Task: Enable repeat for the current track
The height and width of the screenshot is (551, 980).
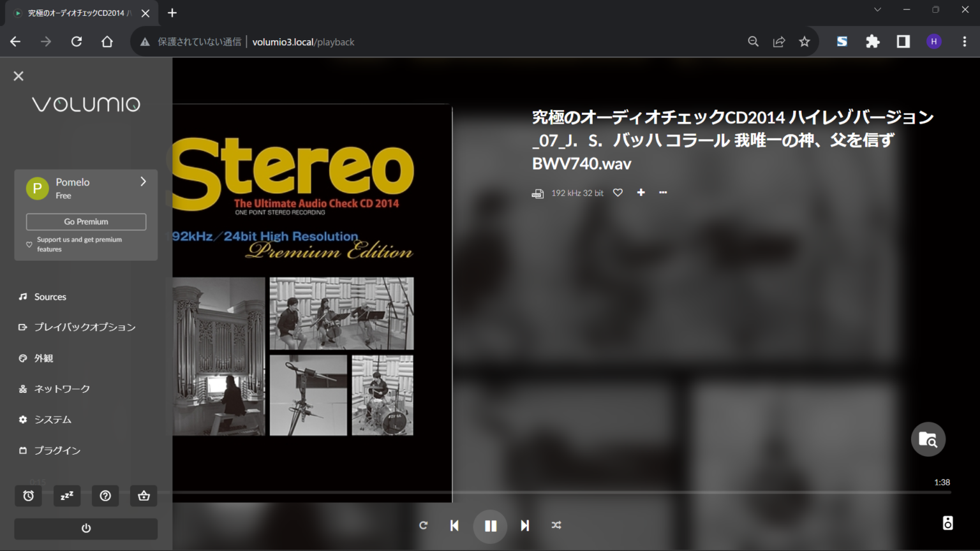Action: click(x=423, y=525)
